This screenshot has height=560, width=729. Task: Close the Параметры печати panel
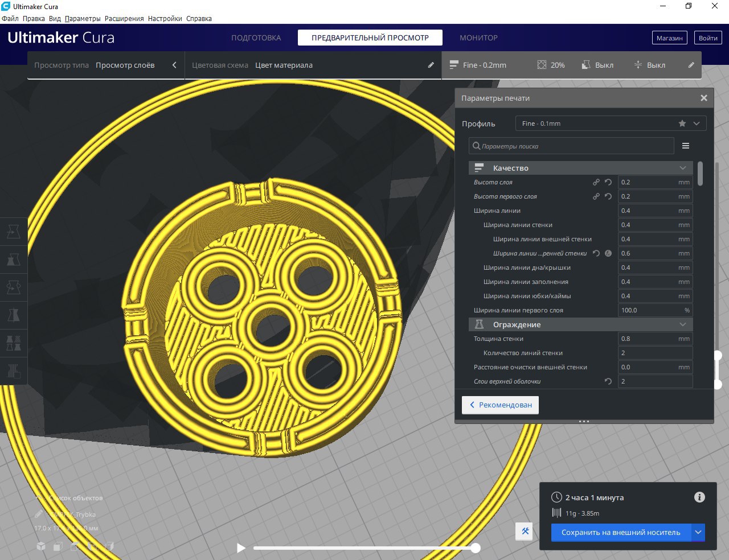(704, 98)
